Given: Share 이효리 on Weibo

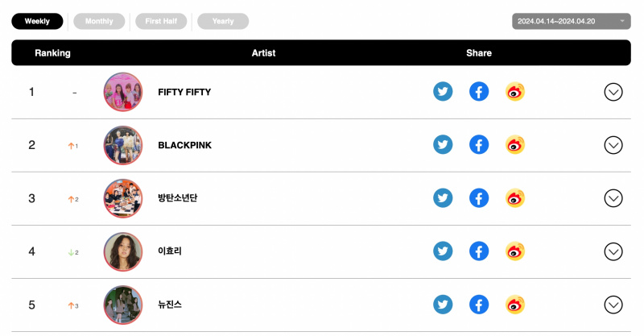Looking at the screenshot, I should tap(515, 251).
